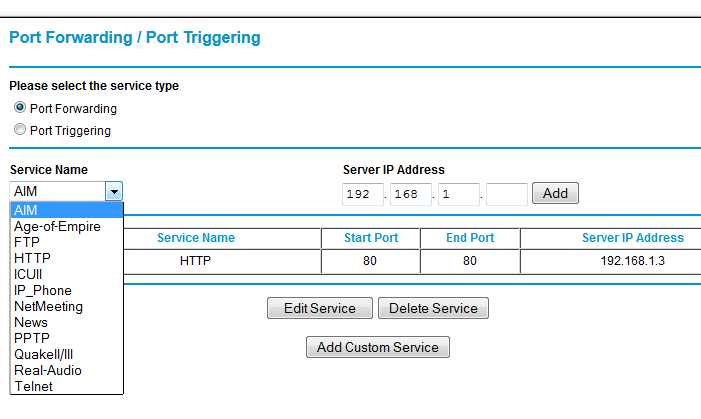Collapse the Service Name dropdown arrow
The image size is (701, 419).
[114, 191]
